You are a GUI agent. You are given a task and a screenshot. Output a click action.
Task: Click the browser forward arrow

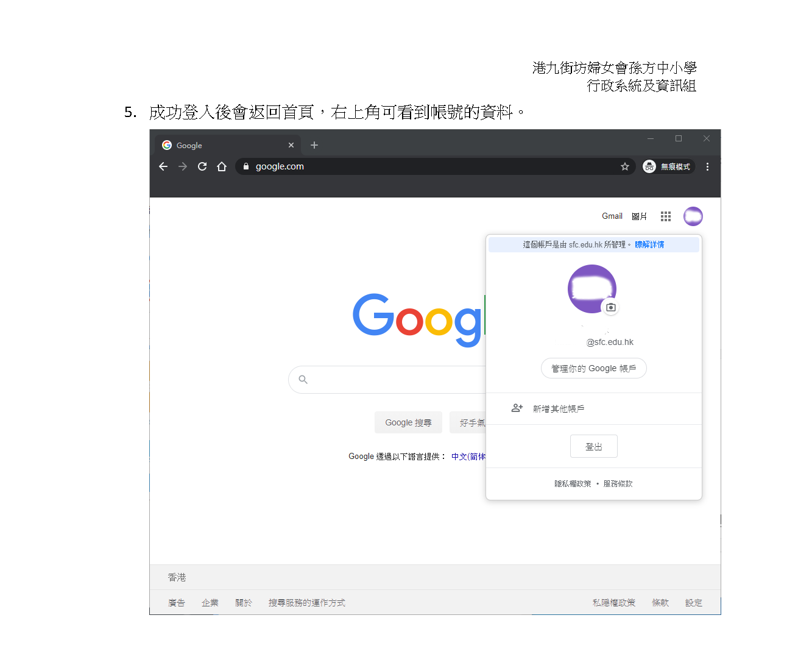183,166
